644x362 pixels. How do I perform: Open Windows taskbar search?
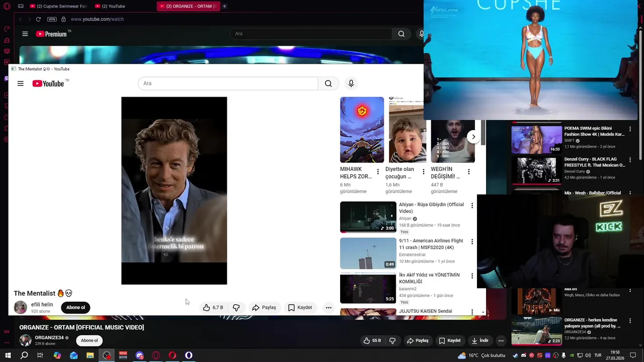(24, 355)
